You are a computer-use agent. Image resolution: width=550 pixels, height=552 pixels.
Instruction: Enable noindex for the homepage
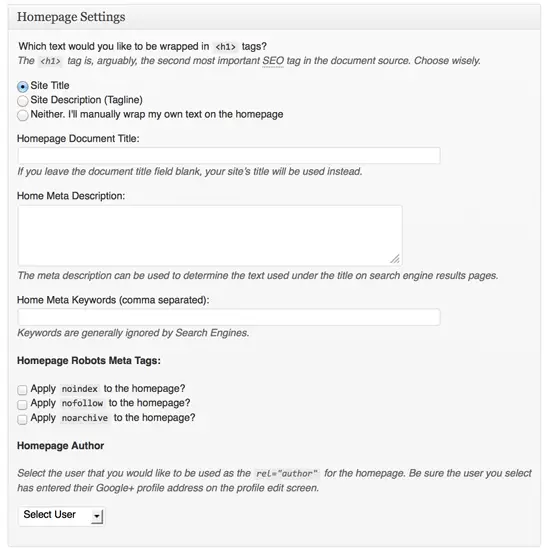coord(22,390)
